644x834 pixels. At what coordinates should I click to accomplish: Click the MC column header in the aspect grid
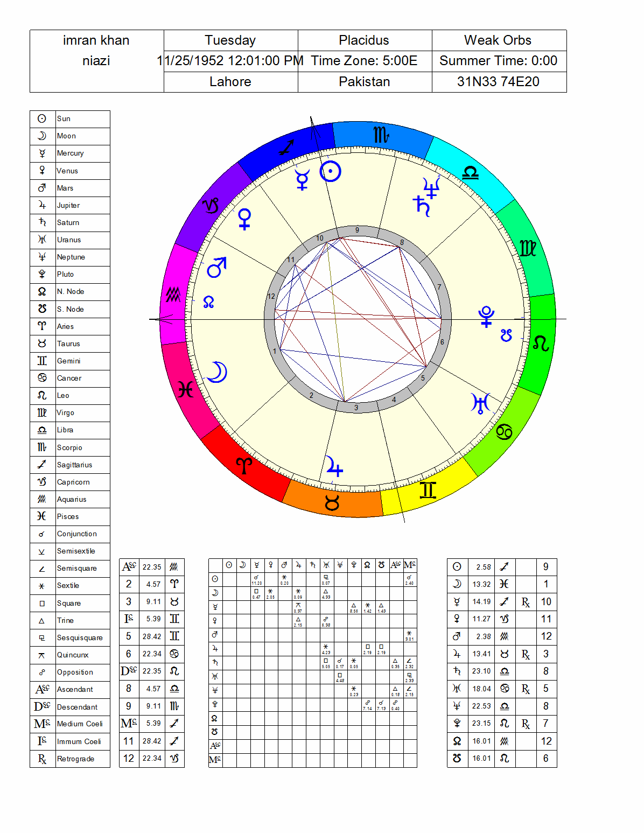pyautogui.click(x=409, y=565)
